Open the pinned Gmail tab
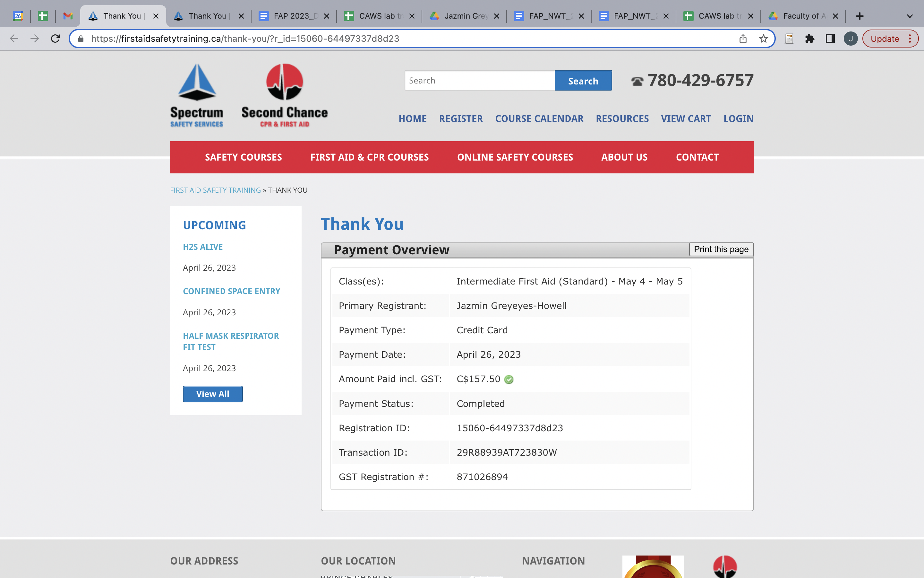924x578 pixels. pos(68,16)
